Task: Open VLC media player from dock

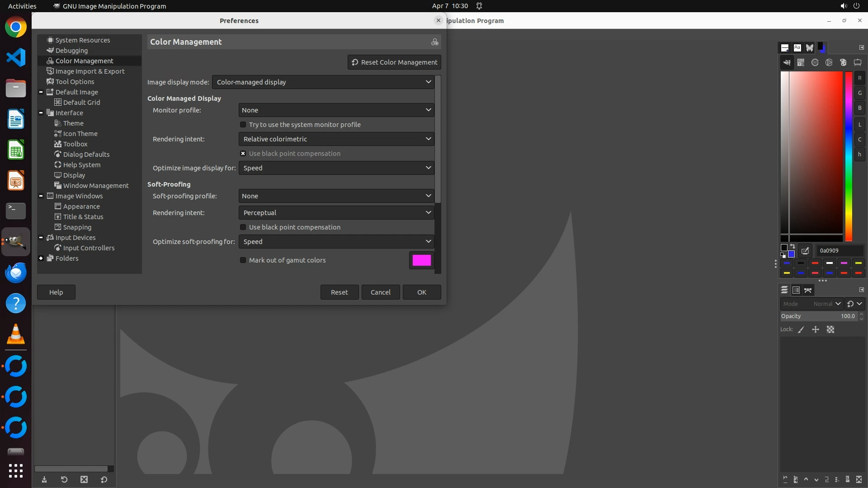Action: tap(16, 335)
